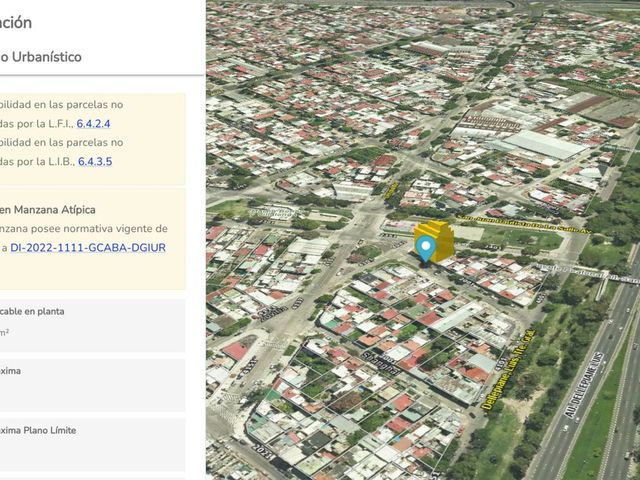The height and width of the screenshot is (480, 640).
Task: Select the 'áxima' card above Plano Límite
Action: [x=92, y=385]
